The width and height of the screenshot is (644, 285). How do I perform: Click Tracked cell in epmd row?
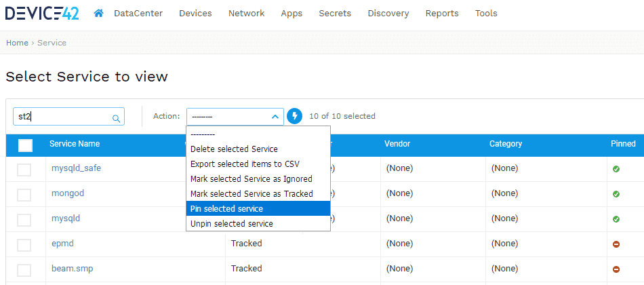click(247, 244)
